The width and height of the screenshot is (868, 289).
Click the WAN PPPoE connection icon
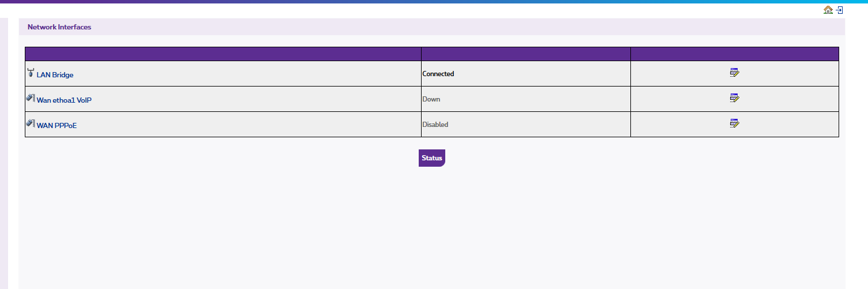click(x=31, y=123)
